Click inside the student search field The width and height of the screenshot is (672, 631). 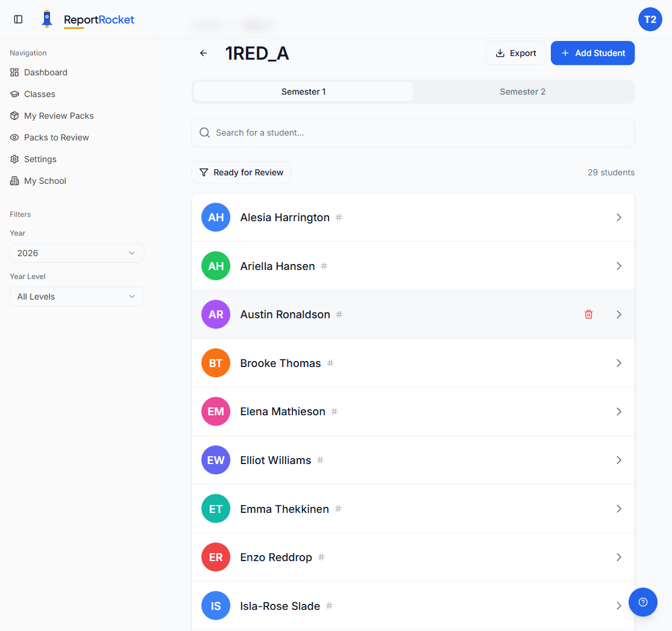[x=413, y=133]
